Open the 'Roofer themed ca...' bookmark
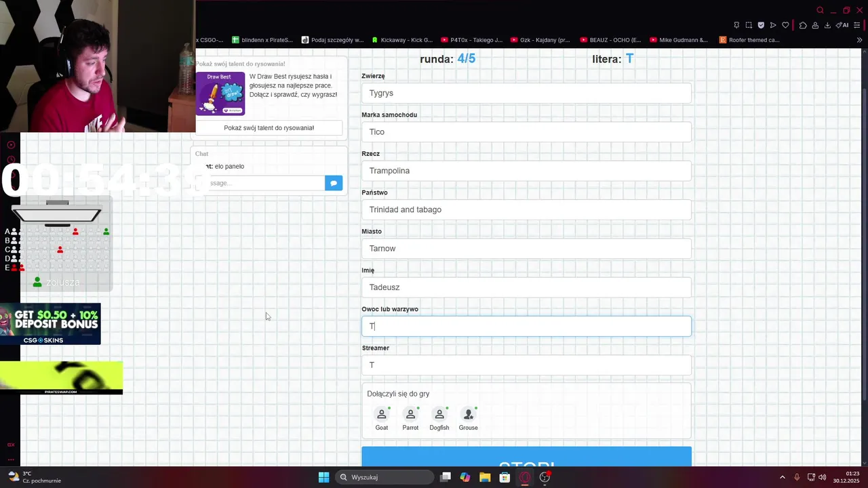The width and height of the screenshot is (868, 488). pyautogui.click(x=749, y=40)
